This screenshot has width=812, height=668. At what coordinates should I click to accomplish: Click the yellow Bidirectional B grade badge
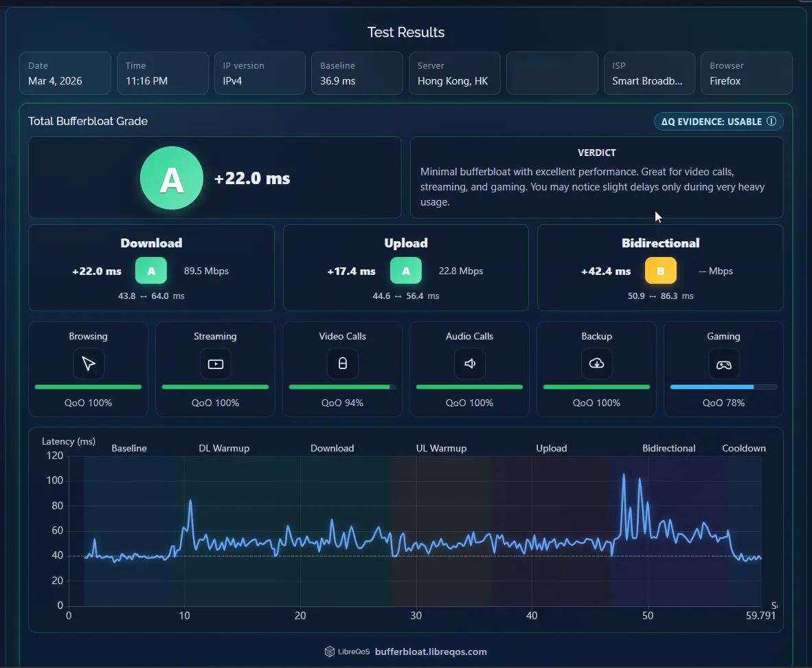pos(660,271)
